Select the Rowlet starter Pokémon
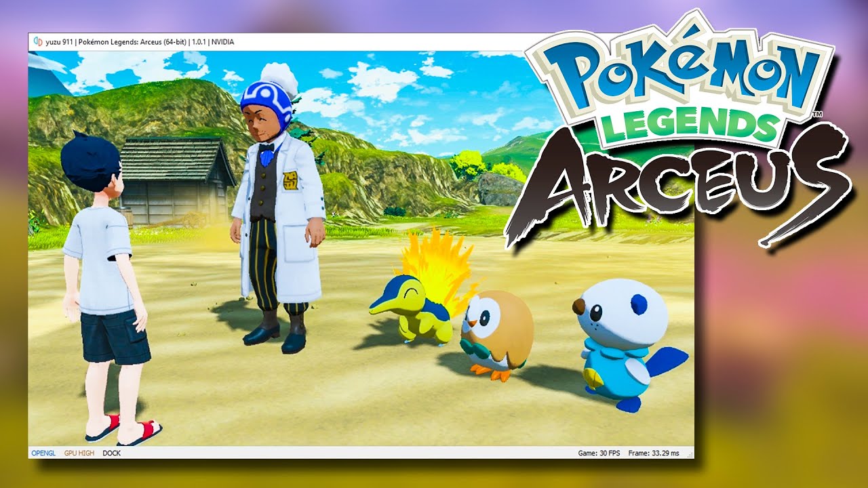 coord(496,335)
